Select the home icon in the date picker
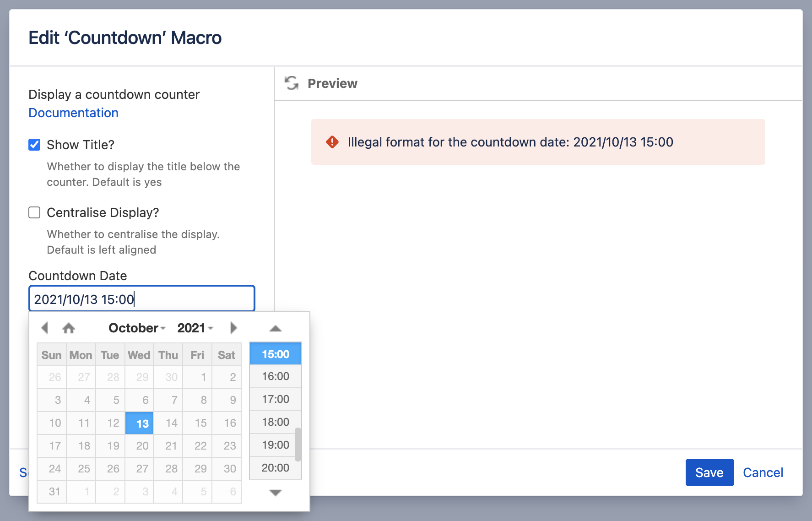 [x=69, y=328]
